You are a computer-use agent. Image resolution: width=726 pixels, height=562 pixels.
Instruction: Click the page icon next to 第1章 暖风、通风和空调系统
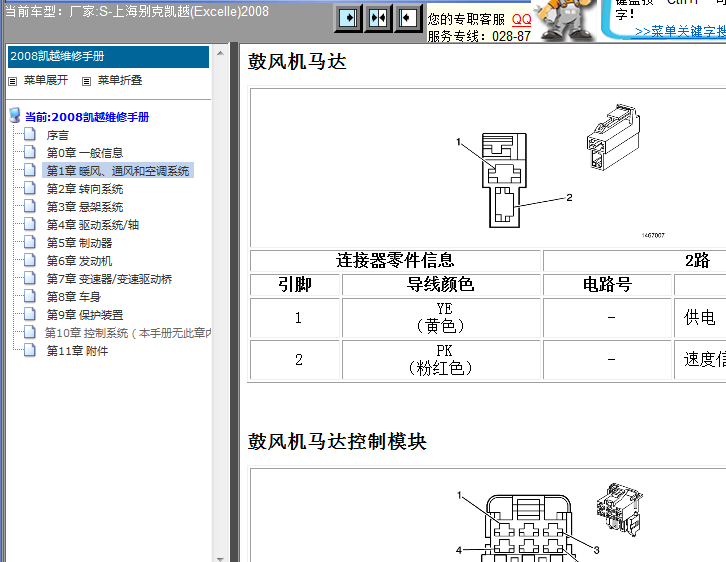tap(30, 170)
